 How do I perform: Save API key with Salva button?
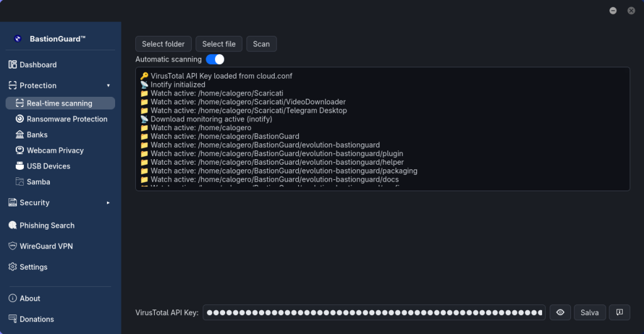coord(589,313)
